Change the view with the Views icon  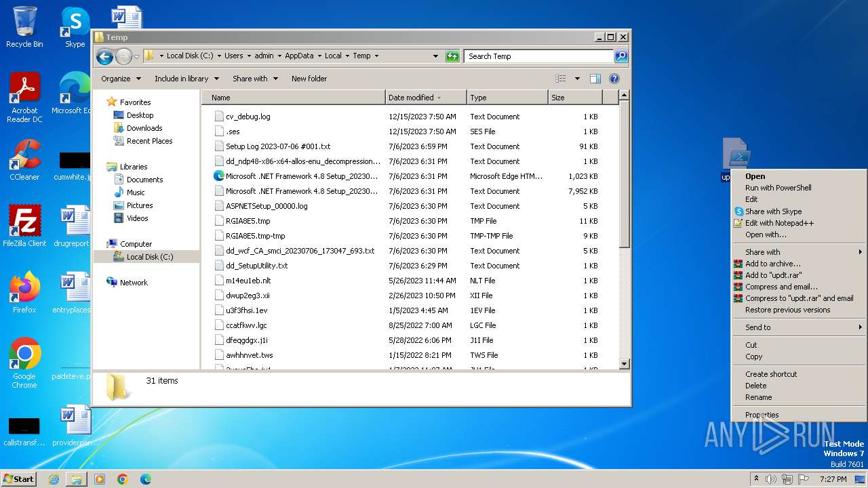click(560, 79)
